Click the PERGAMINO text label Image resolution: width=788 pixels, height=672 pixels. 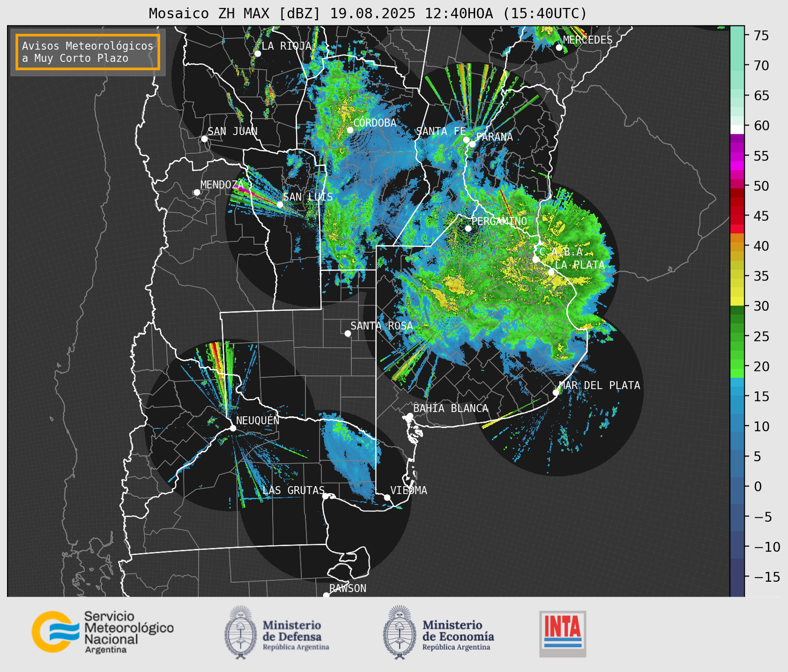point(499,221)
